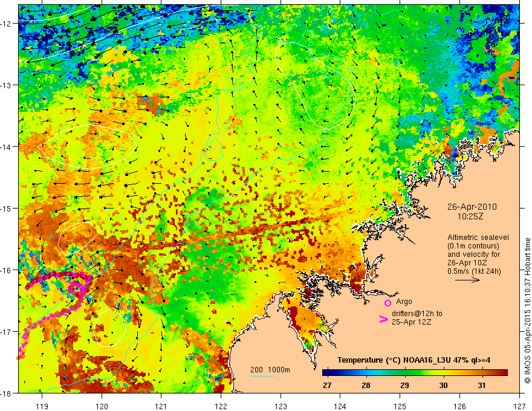Click the cyan 200 1000m isobath legend line
The image size is (532, 411).
coord(262,376)
